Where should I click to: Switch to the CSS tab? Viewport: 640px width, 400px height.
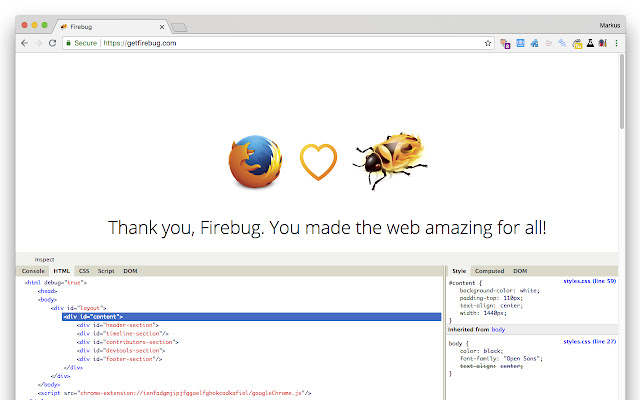[x=84, y=271]
